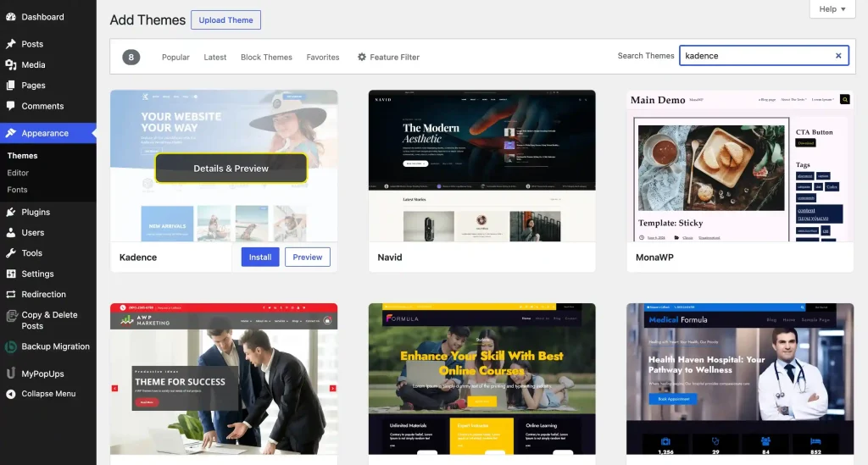Click the Kadence theme name
Screen dimensions: 868x465
click(x=138, y=257)
